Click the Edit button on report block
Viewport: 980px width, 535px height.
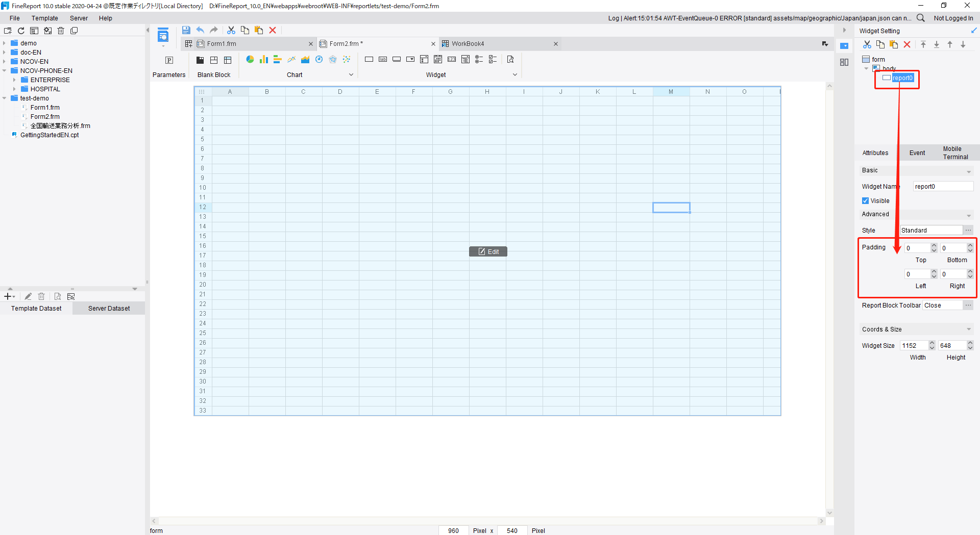[x=488, y=251]
